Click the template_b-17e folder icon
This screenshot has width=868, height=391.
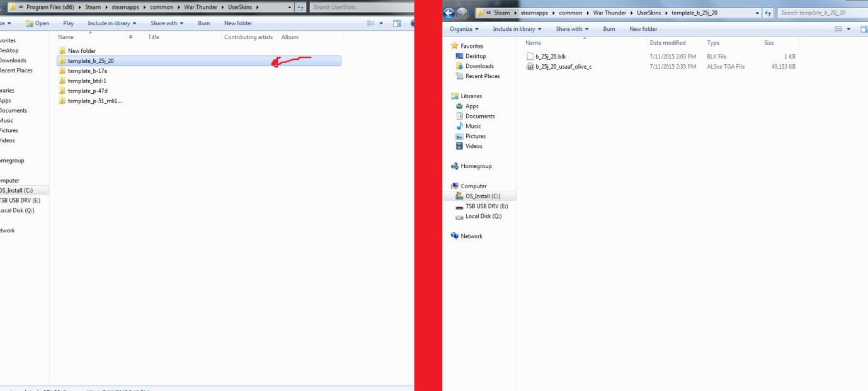(x=62, y=71)
